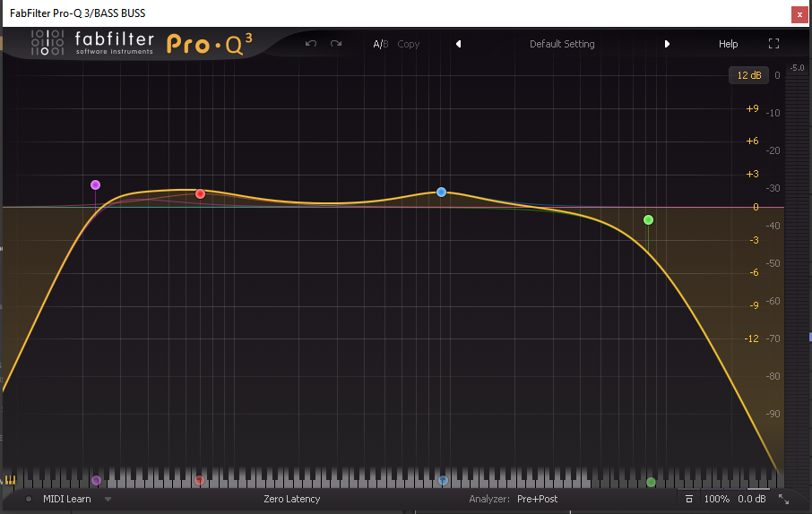Click the undo arrow icon
812x514 pixels.
(x=311, y=44)
